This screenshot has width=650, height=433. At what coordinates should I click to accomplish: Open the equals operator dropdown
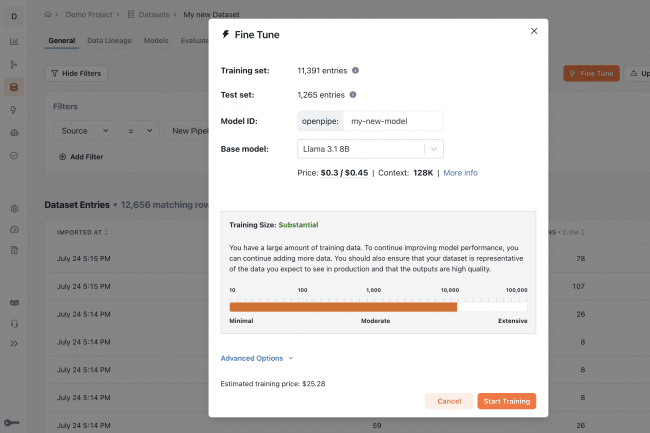(x=140, y=131)
